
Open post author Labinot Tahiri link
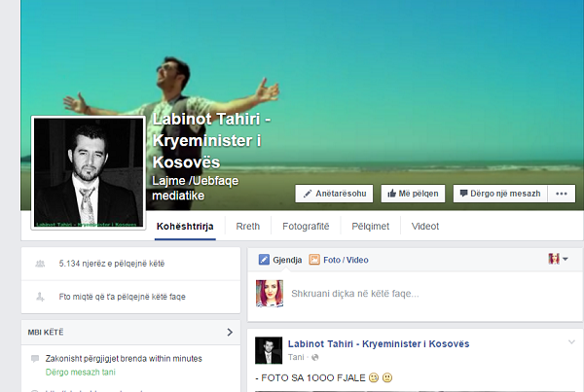click(x=379, y=344)
